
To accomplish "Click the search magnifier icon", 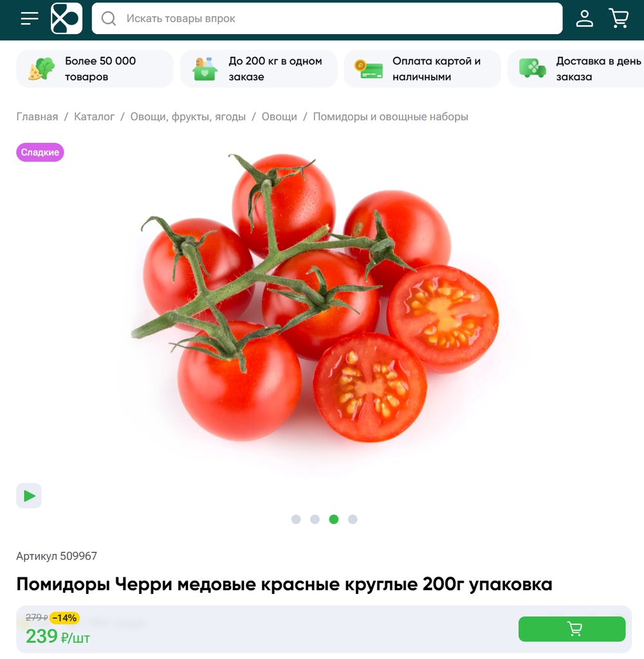I will [x=108, y=19].
